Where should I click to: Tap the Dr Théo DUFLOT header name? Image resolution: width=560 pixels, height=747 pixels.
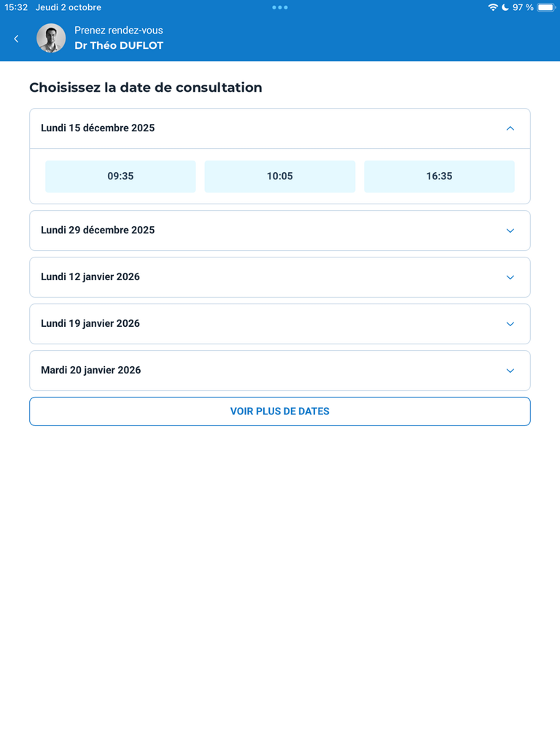pos(119,46)
